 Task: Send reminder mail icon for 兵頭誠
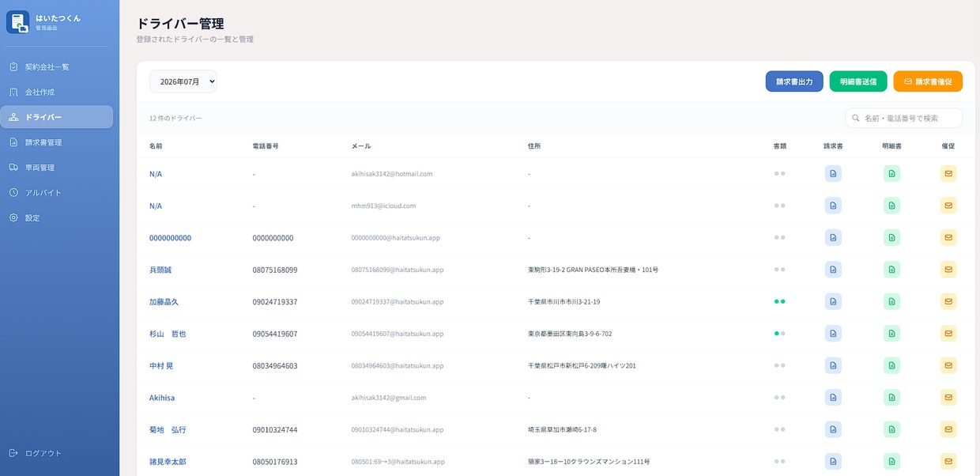pos(948,270)
